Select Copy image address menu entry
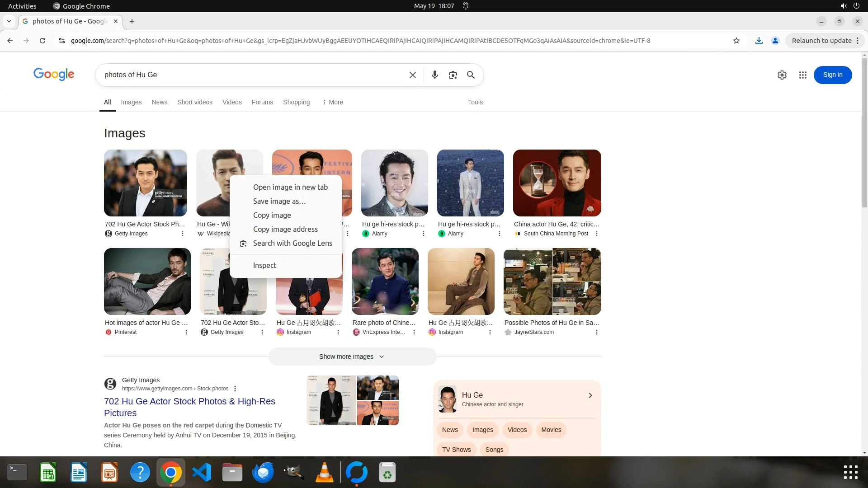 (x=285, y=229)
